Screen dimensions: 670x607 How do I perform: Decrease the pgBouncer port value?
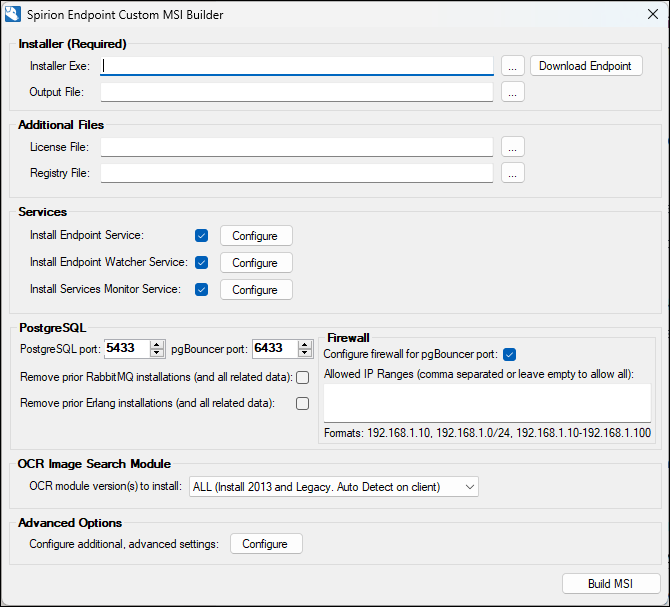tap(305, 353)
